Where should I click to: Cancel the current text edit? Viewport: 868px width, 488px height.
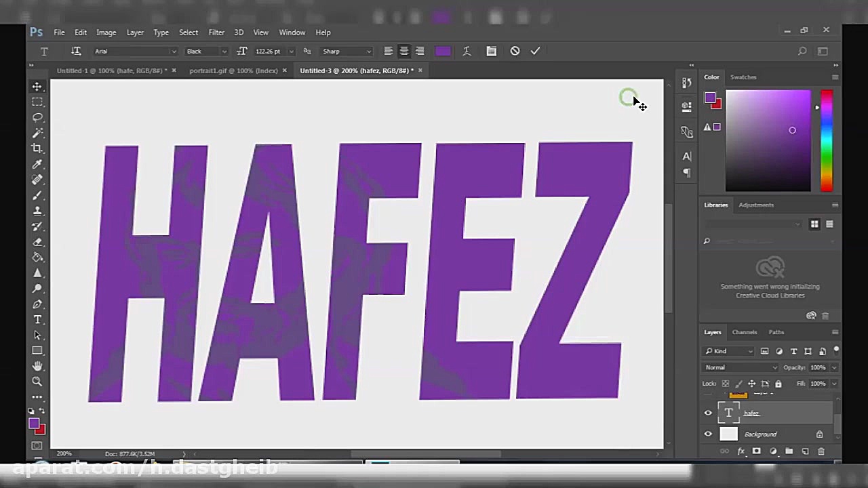pyautogui.click(x=515, y=51)
